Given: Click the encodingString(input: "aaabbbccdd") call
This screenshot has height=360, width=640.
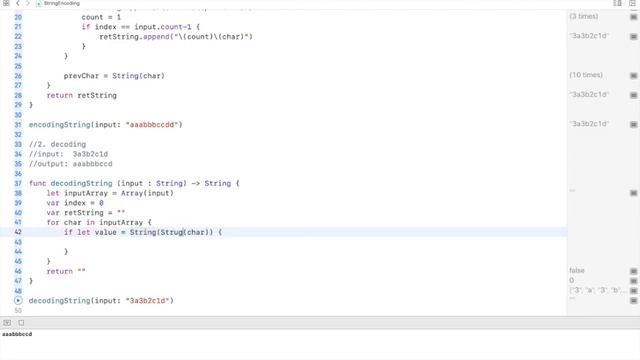Looking at the screenshot, I should click(106, 124).
